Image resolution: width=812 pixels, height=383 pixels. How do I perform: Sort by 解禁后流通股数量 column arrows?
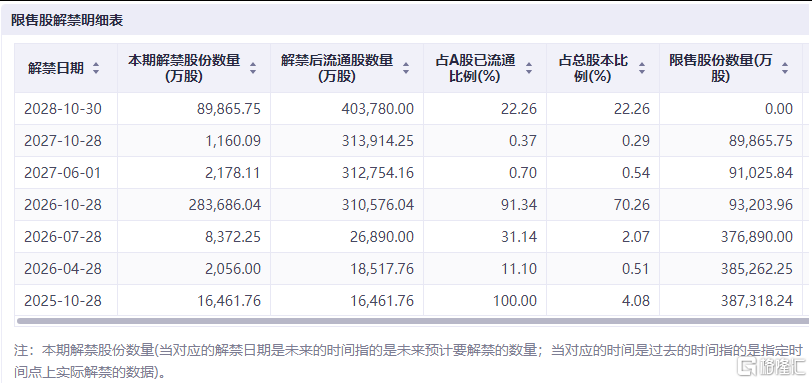click(406, 68)
